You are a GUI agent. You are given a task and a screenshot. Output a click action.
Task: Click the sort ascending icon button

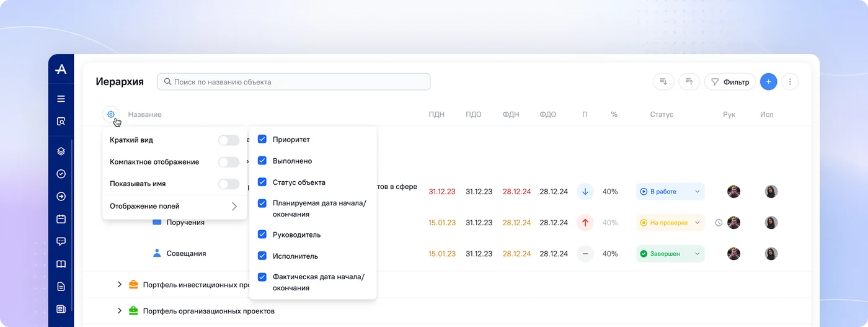click(x=689, y=82)
